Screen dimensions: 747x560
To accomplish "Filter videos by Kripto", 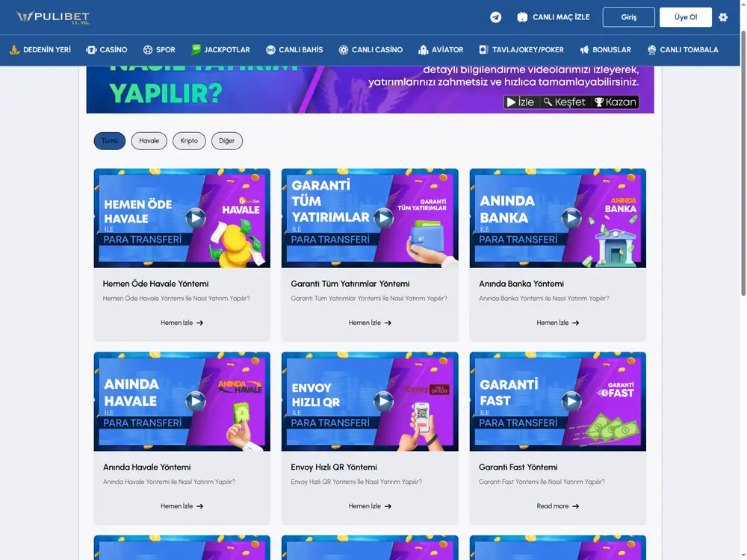I will (189, 141).
